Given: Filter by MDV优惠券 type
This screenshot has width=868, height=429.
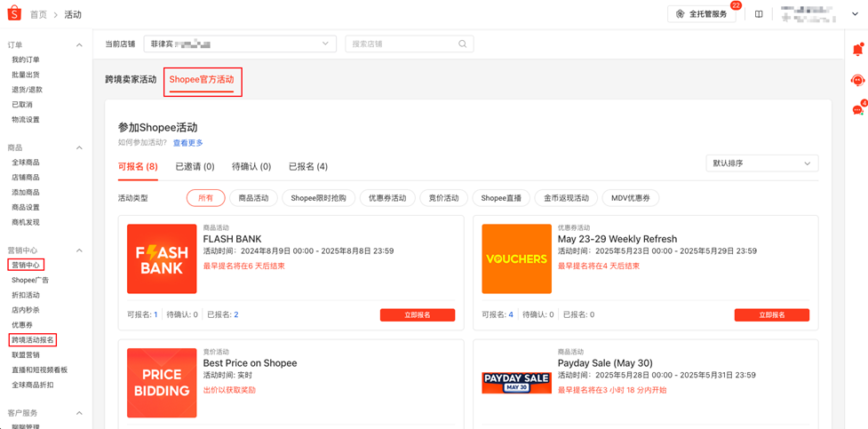Looking at the screenshot, I should (x=631, y=198).
